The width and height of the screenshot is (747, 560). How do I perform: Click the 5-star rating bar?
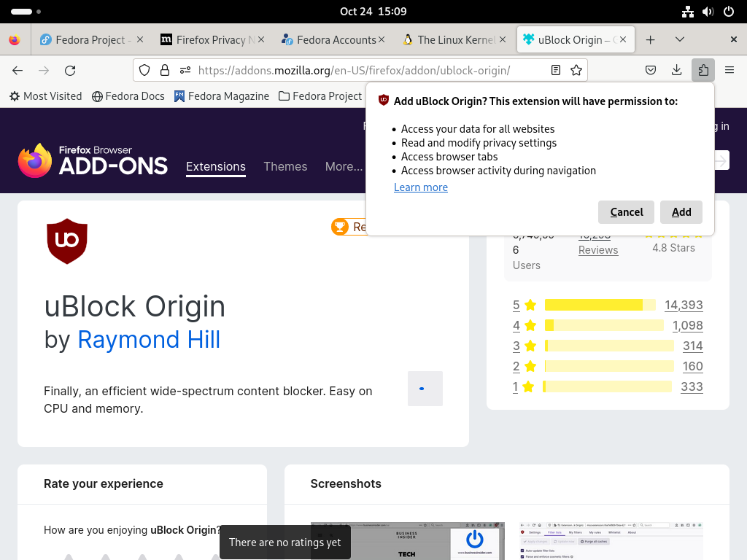click(600, 305)
